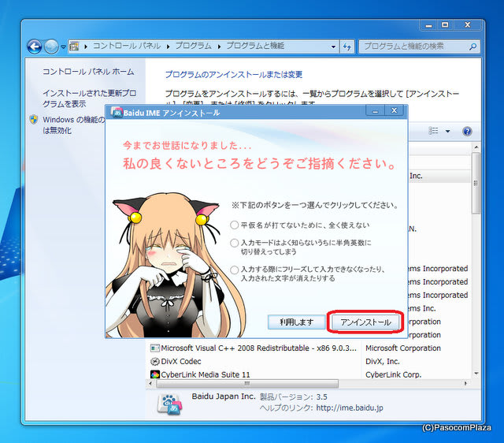
Task: Click the Forward navigation arrow in Control Panel
Action: pyautogui.click(x=51, y=47)
